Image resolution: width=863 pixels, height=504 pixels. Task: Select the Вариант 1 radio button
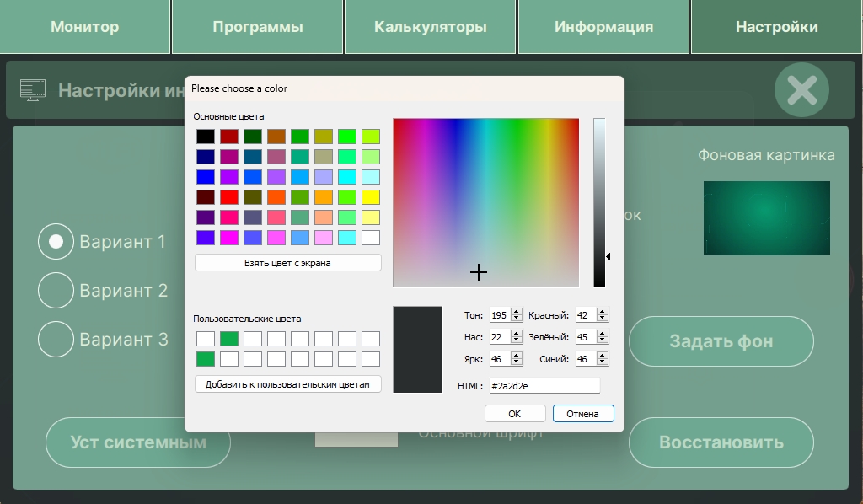(x=56, y=241)
